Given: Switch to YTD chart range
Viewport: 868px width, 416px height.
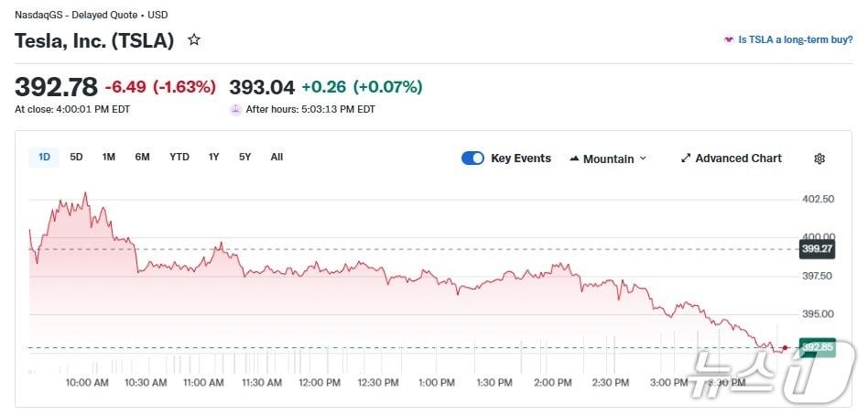Looking at the screenshot, I should point(179,157).
